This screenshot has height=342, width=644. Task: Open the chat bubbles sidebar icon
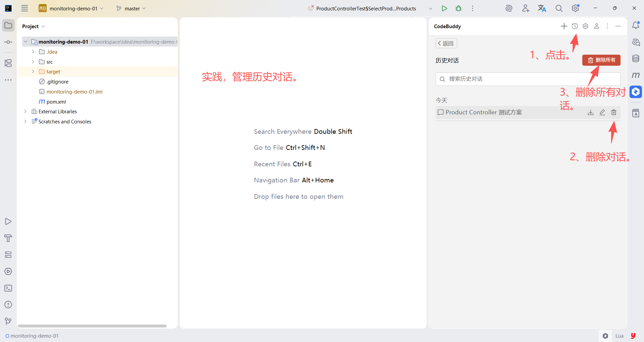pos(636,42)
